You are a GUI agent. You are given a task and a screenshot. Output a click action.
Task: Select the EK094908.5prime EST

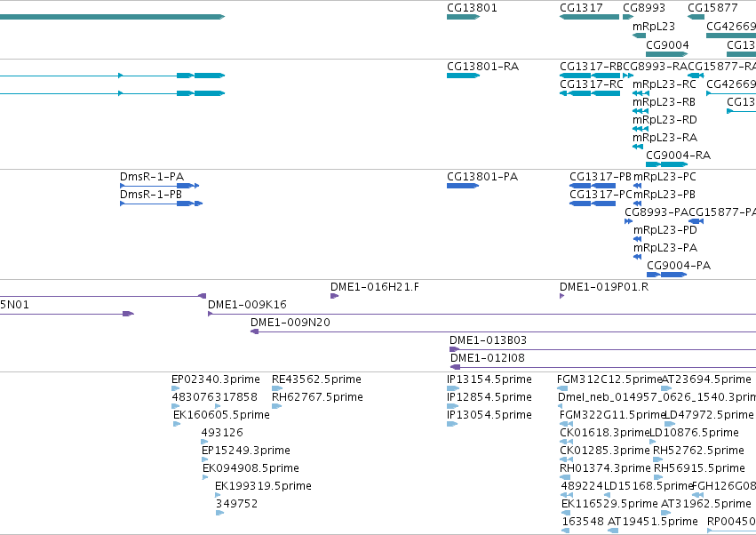click(x=205, y=477)
